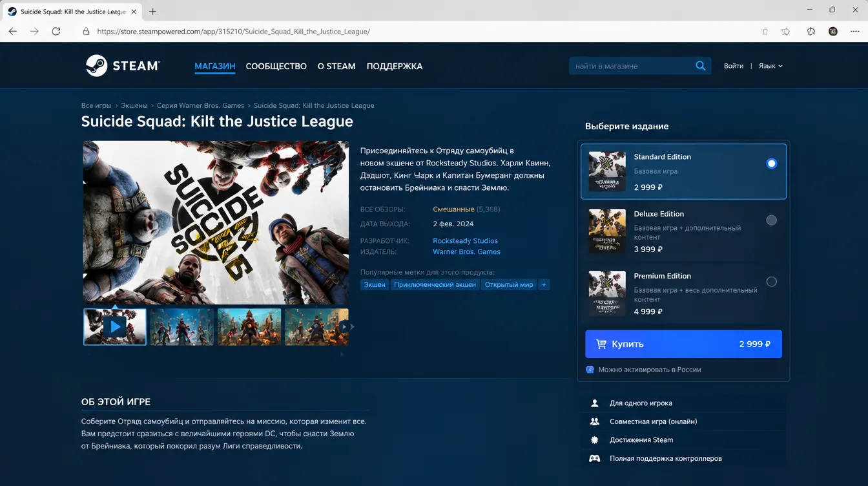Open the Экшены breadcrumb link
Screen dimensions: 868x486
(134, 105)
